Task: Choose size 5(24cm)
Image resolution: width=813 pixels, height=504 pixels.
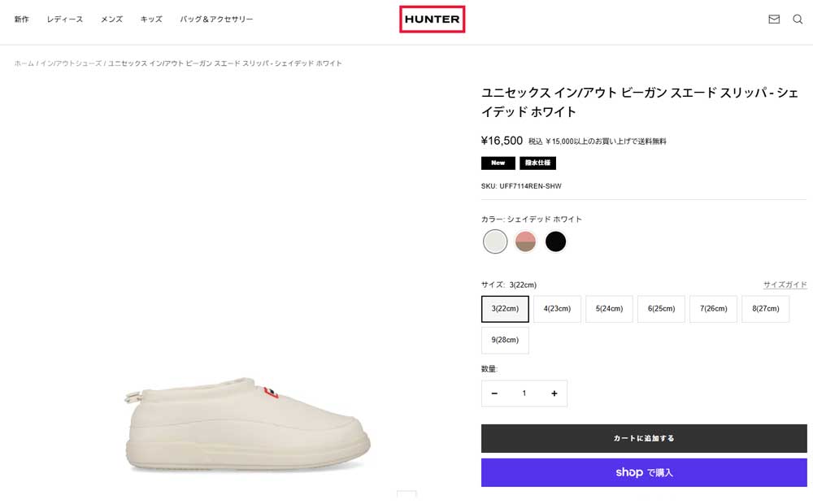Action: (609, 309)
